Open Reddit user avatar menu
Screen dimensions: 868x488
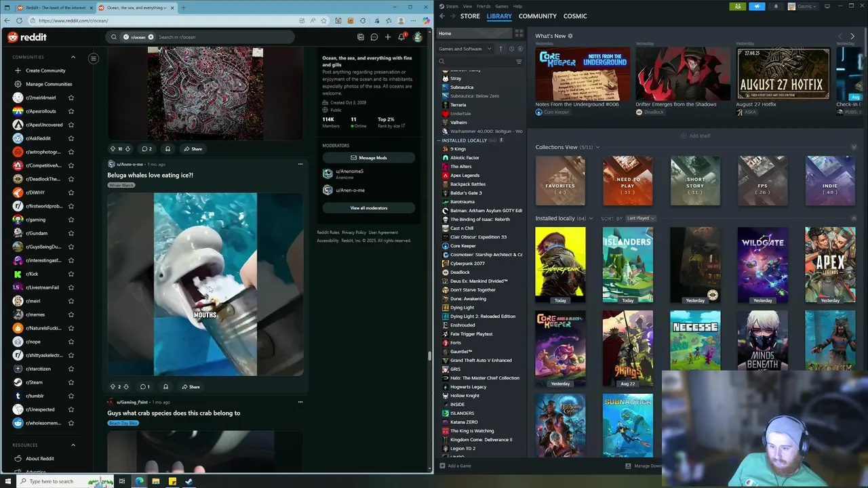pos(418,37)
